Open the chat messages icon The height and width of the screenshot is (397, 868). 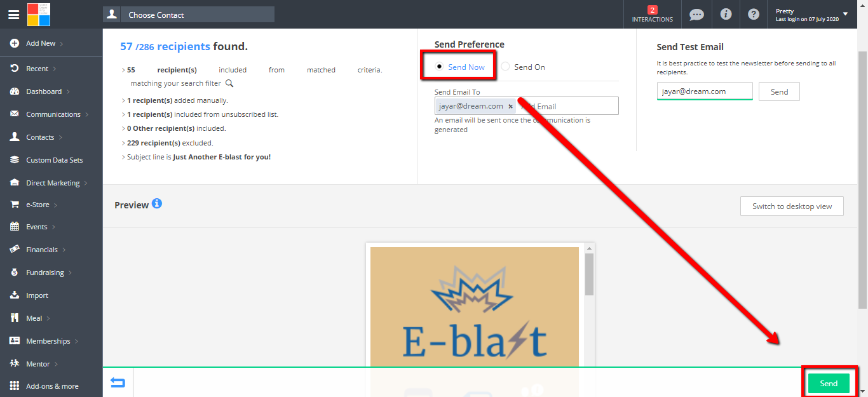[696, 15]
